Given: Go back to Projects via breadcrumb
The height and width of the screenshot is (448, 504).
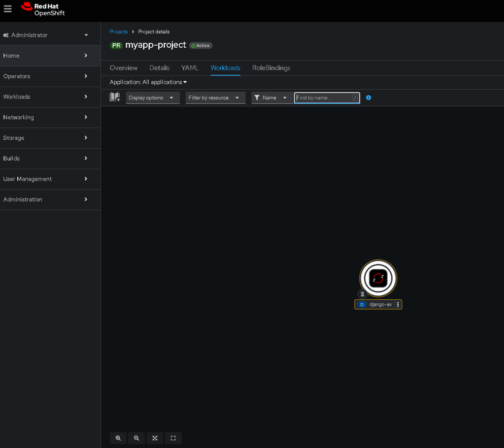Looking at the screenshot, I should coord(119,32).
